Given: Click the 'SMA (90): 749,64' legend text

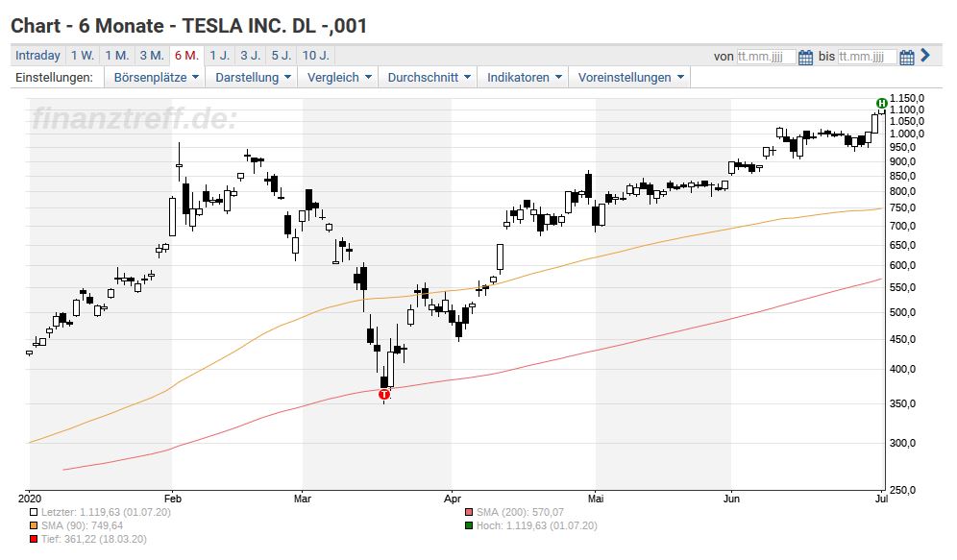Looking at the screenshot, I should point(82,525).
